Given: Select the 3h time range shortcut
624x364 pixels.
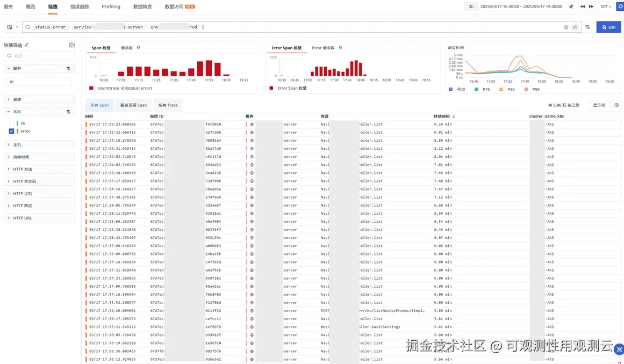Looking at the screenshot, I should coord(471,6).
